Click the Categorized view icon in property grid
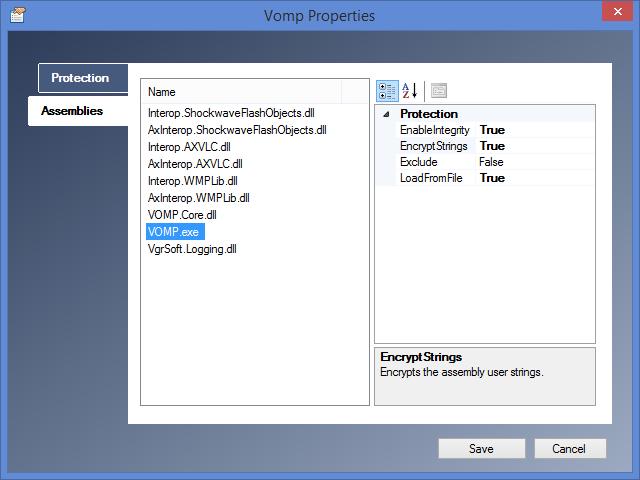Viewport: 640px width, 480px height. 387,91
